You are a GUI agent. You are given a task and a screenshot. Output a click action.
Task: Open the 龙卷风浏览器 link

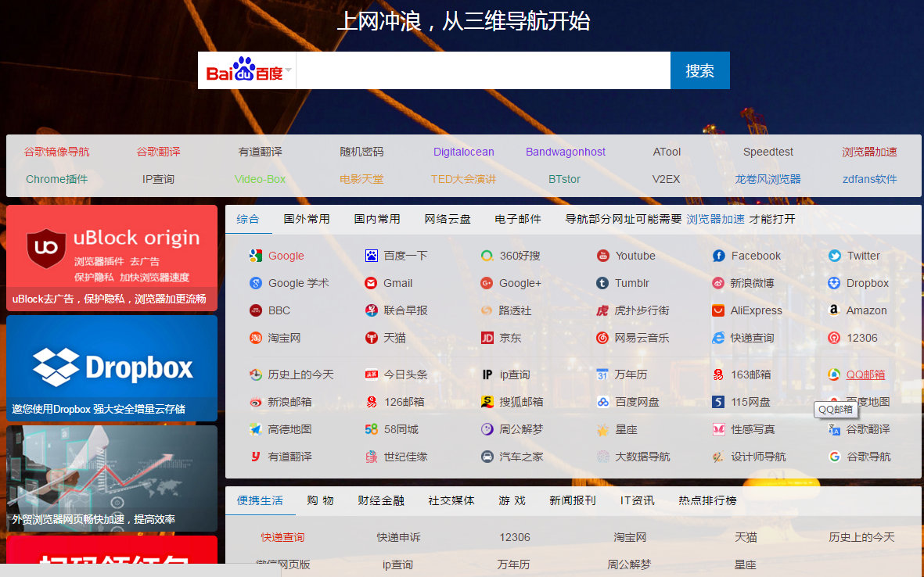[768, 179]
